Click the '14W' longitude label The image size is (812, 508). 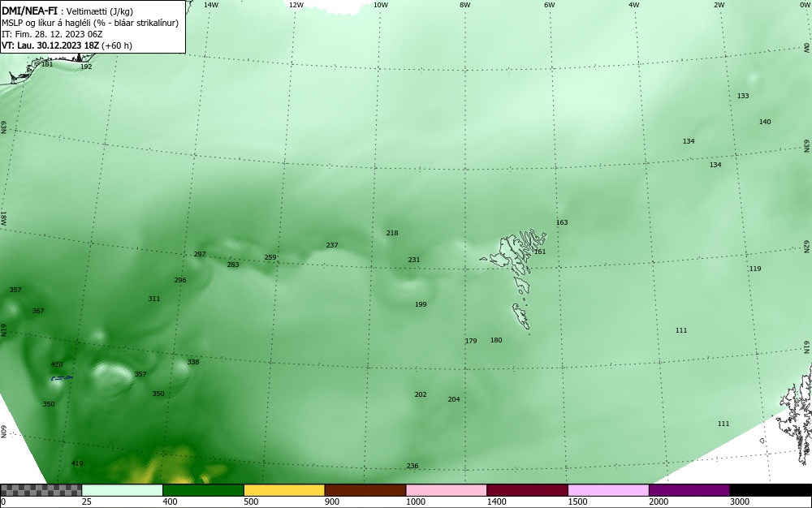211,5
